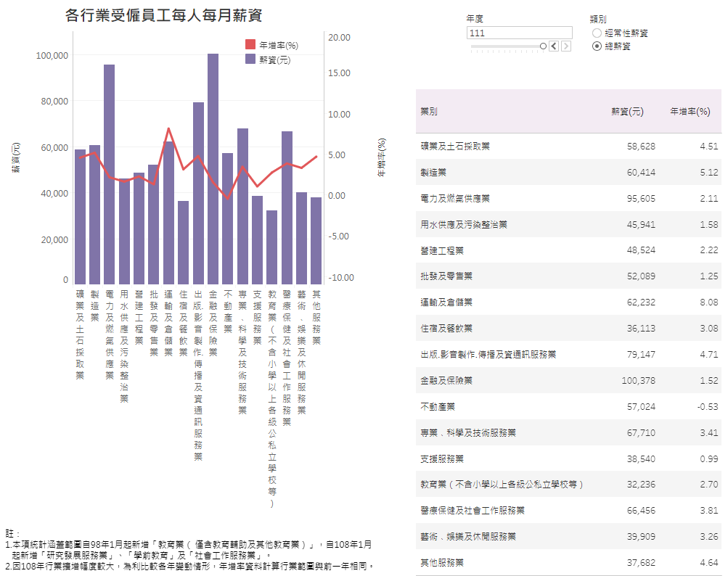Screen dimensions: 728x576
Task: Select the 專業、科學及技術服務業 row label
Action: 468,432
